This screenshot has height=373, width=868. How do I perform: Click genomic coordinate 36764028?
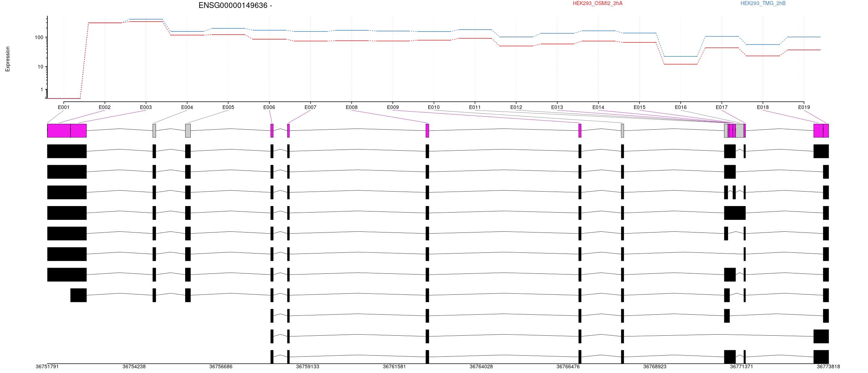pyautogui.click(x=481, y=366)
